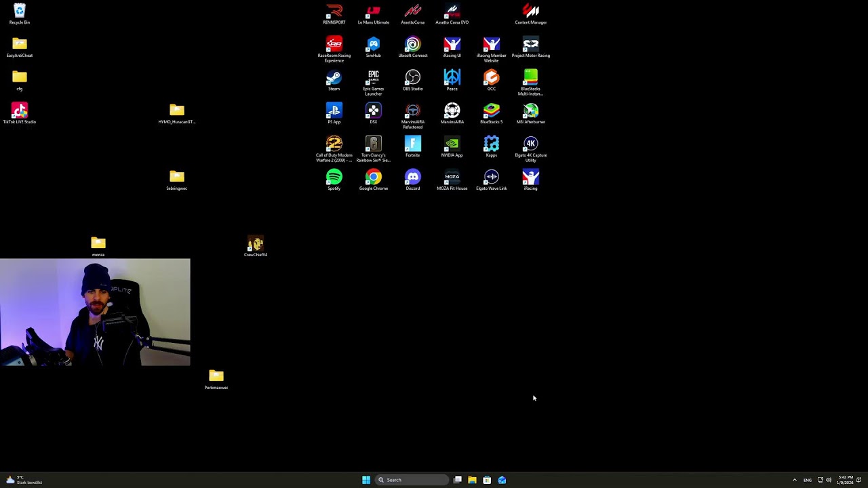Select the HYMO_HuracanGT folder
Viewport: 868px width, 488px height.
(x=176, y=113)
